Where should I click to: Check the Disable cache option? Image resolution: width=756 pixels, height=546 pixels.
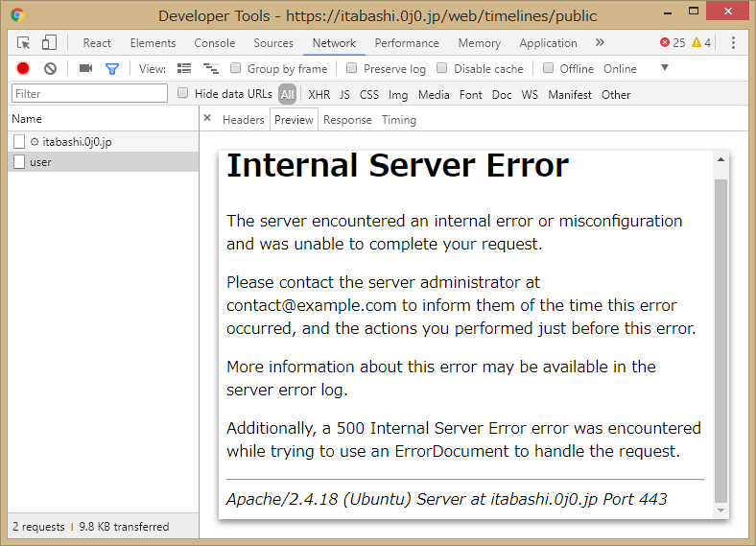tap(442, 69)
